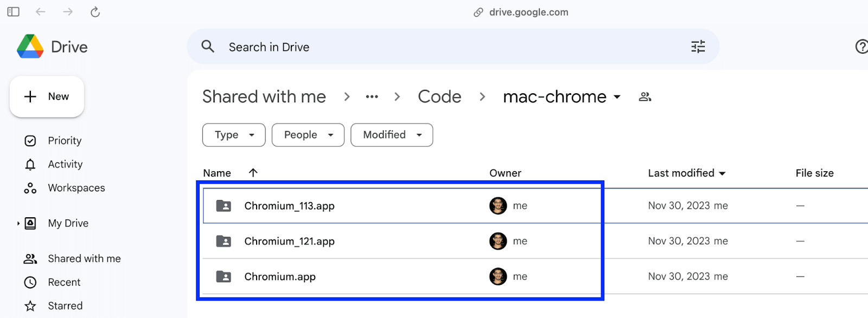Viewport: 868px width, 318px height.
Task: Click owner avatar in Chromium.app row
Action: [x=498, y=276]
